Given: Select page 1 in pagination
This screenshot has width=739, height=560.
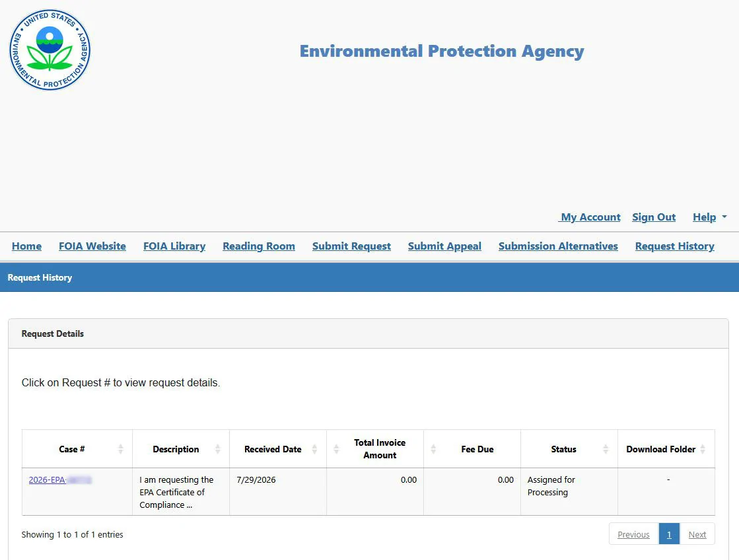Looking at the screenshot, I should click(x=669, y=534).
